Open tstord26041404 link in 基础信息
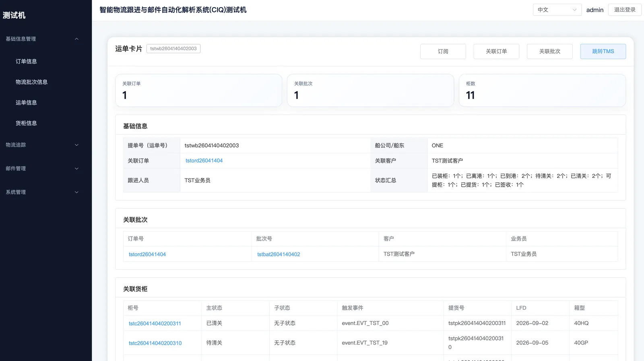This screenshot has width=644, height=361. point(204,161)
